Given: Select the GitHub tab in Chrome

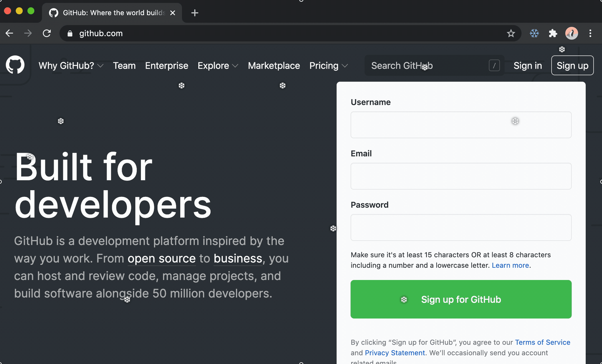Looking at the screenshot, I should tap(112, 13).
